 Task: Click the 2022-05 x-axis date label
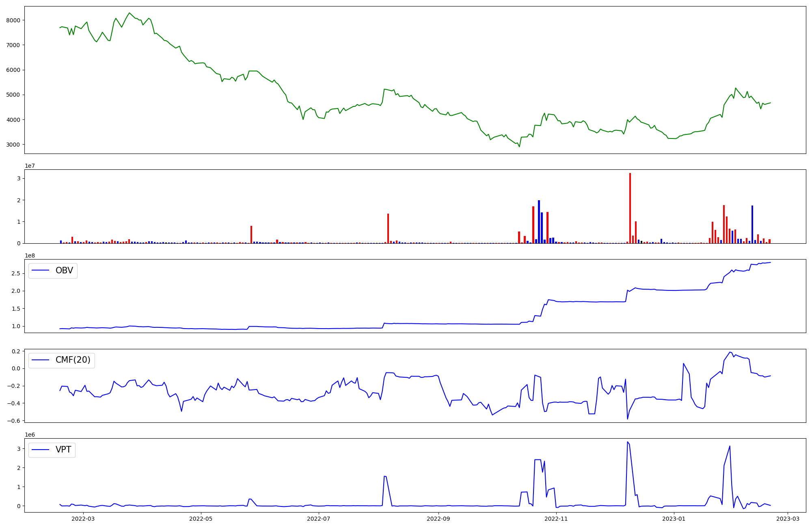click(x=201, y=519)
